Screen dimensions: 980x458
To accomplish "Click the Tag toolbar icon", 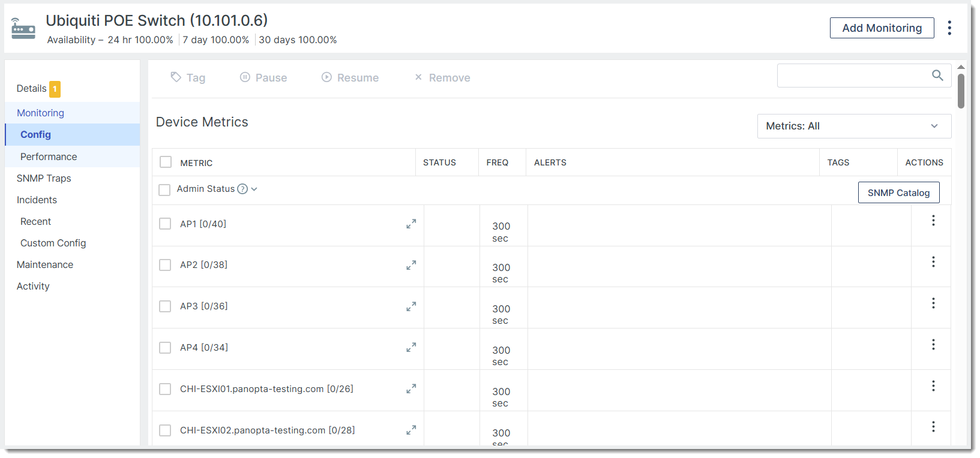I will point(176,77).
